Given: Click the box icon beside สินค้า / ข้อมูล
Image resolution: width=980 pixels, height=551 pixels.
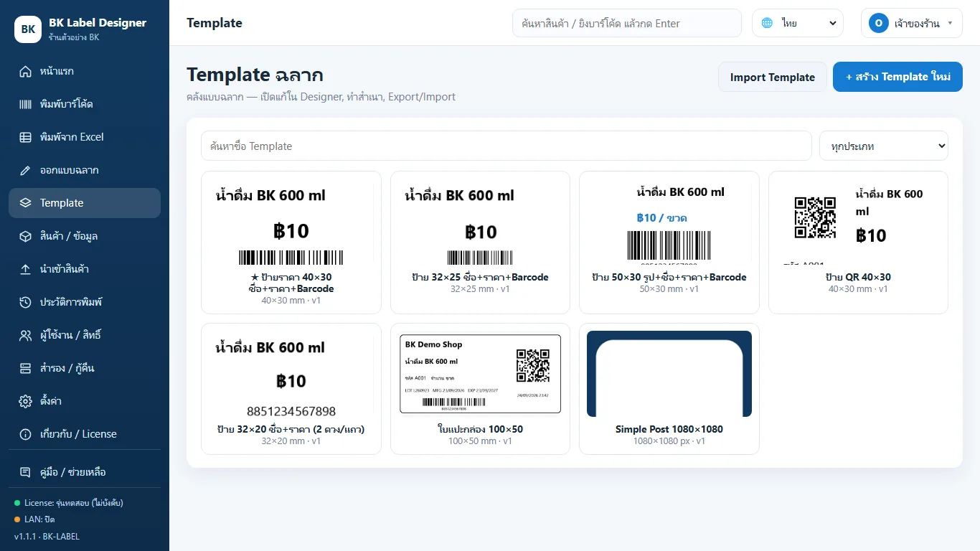Looking at the screenshot, I should click(26, 236).
